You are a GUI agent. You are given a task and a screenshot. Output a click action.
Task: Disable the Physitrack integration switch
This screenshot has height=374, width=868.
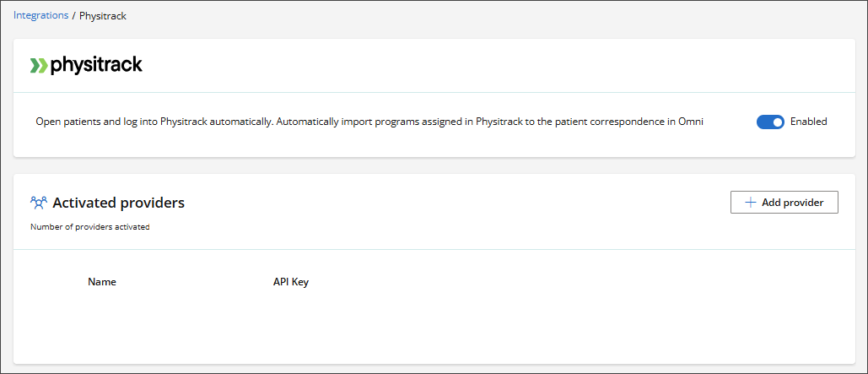(x=770, y=122)
